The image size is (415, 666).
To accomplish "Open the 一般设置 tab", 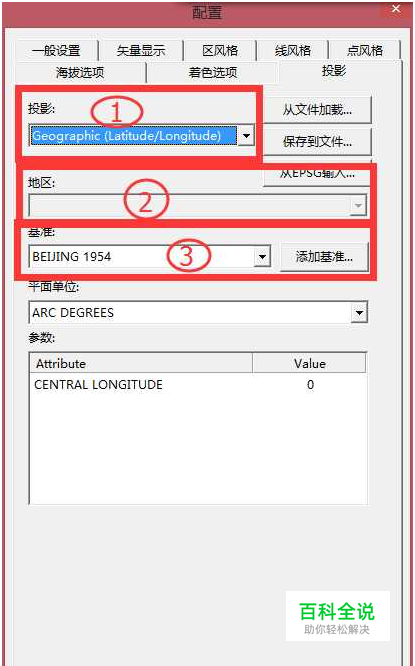I will point(56,51).
